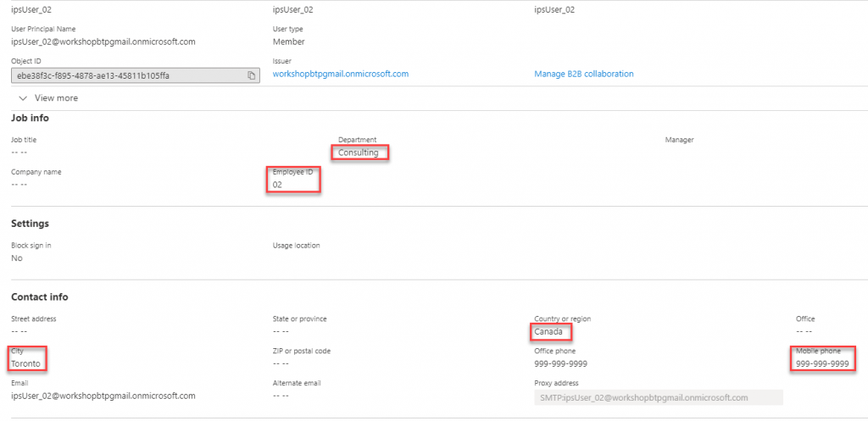Click the Street address label
868x421 pixels.
[x=34, y=319]
